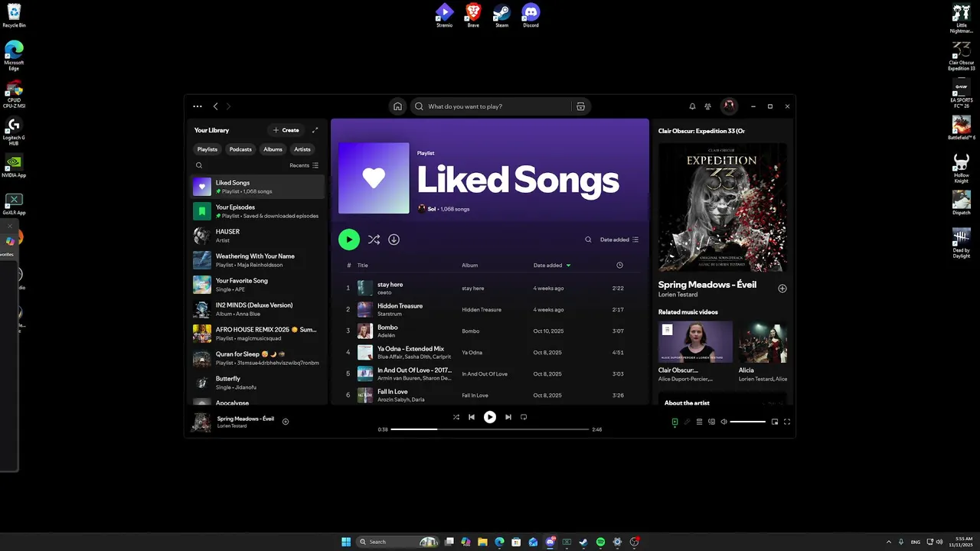Mute the volume speaker icon

tap(724, 422)
